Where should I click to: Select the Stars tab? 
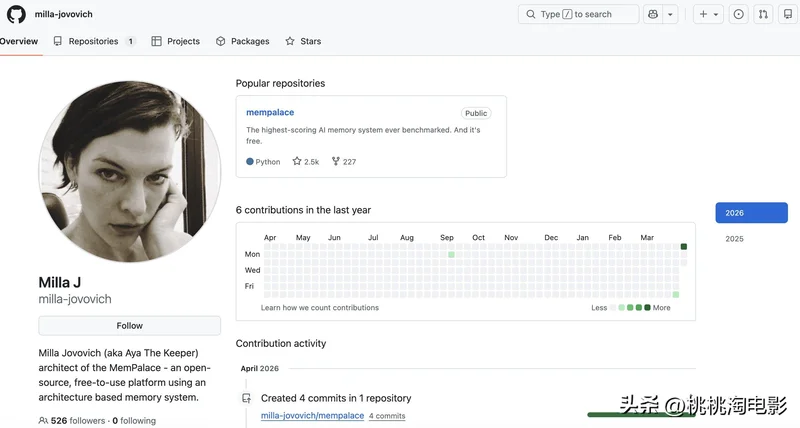(303, 41)
